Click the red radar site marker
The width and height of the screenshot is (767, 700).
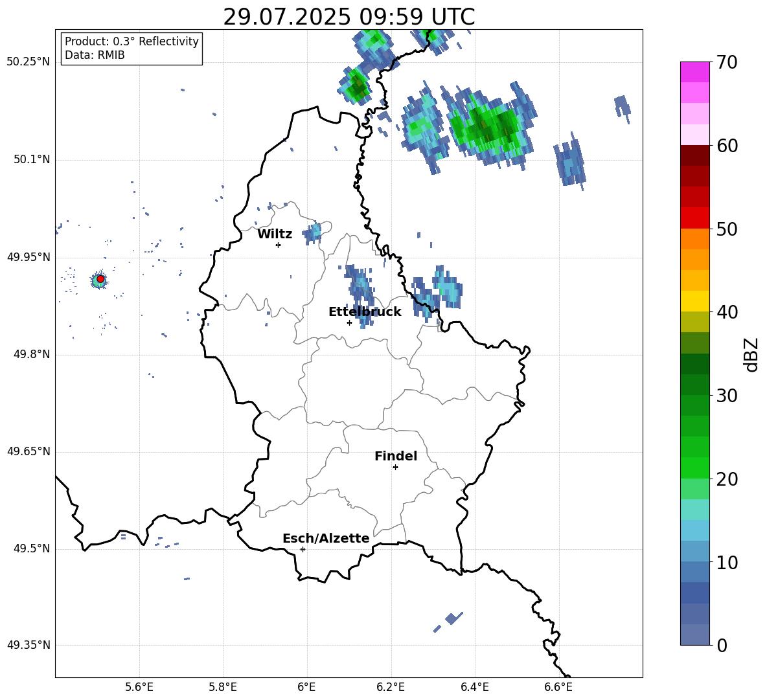[x=100, y=278]
